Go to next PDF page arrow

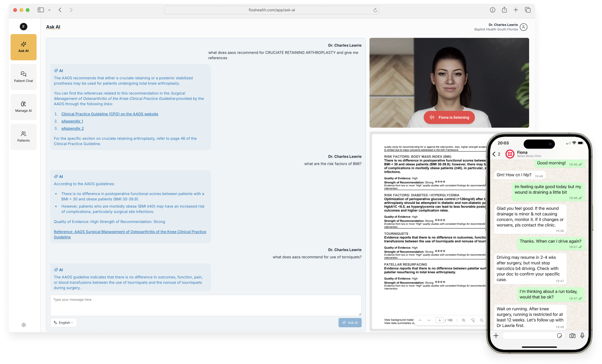coord(429,320)
